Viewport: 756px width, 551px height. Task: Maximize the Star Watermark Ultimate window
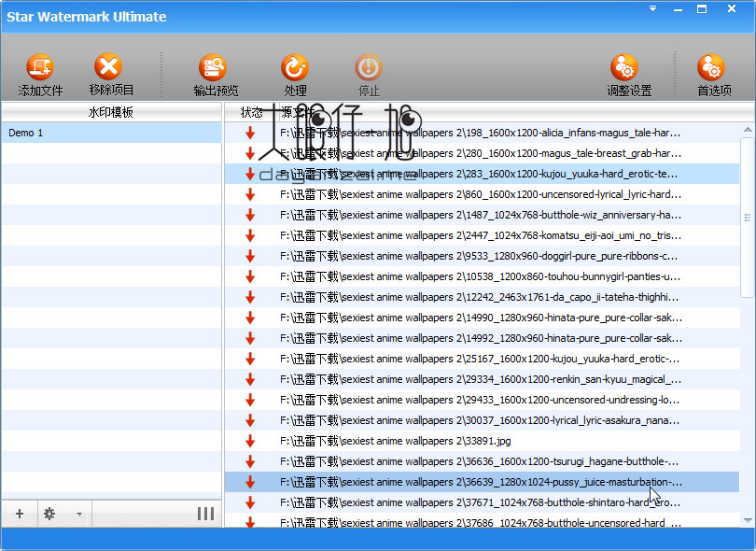(x=702, y=8)
